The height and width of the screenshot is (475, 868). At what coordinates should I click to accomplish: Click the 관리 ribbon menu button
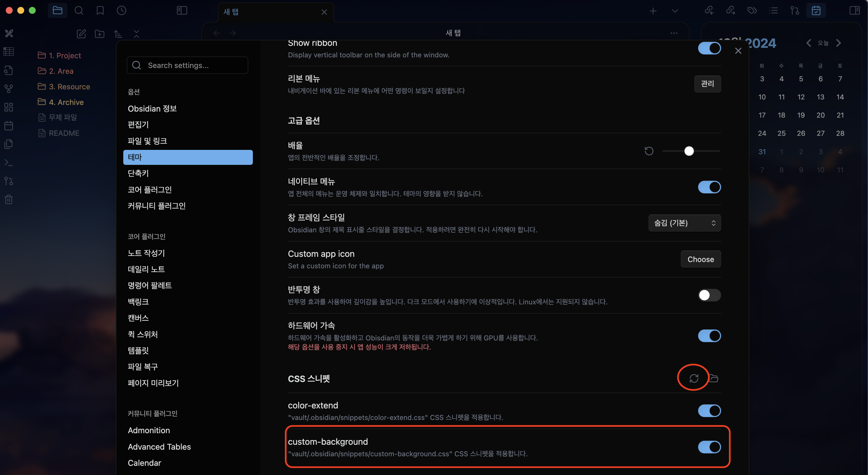click(707, 84)
